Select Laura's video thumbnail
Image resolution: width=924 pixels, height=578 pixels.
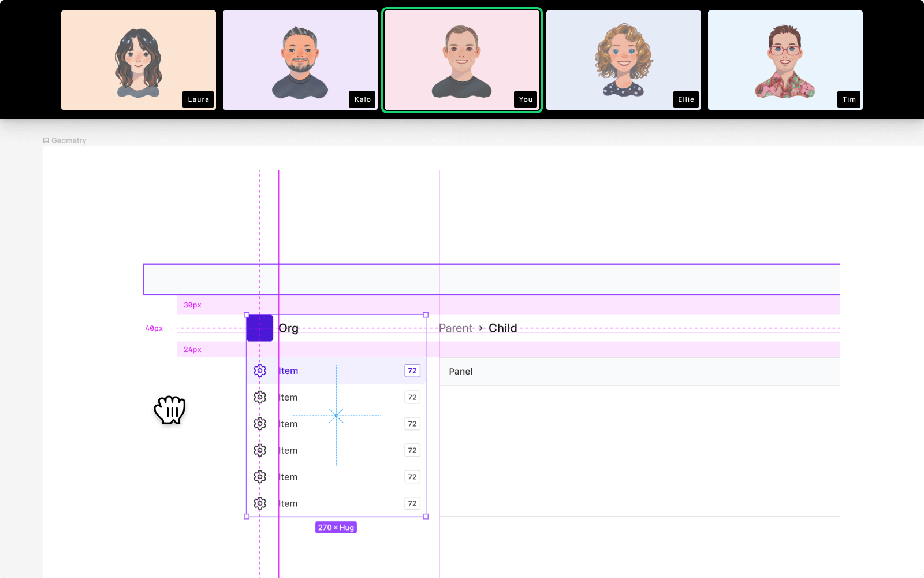139,60
